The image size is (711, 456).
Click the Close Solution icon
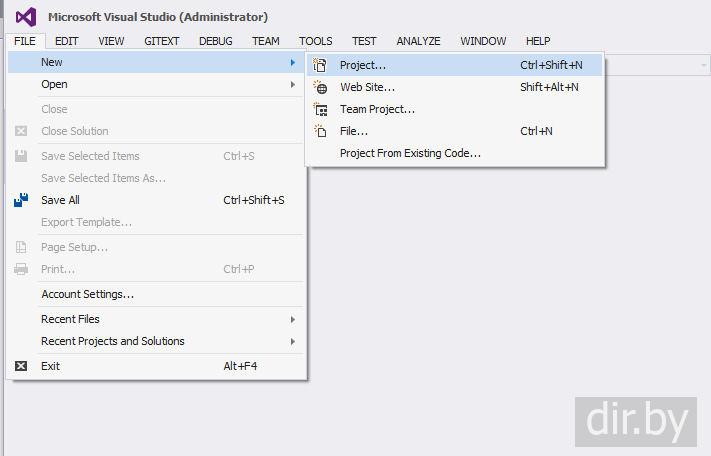click(21, 131)
